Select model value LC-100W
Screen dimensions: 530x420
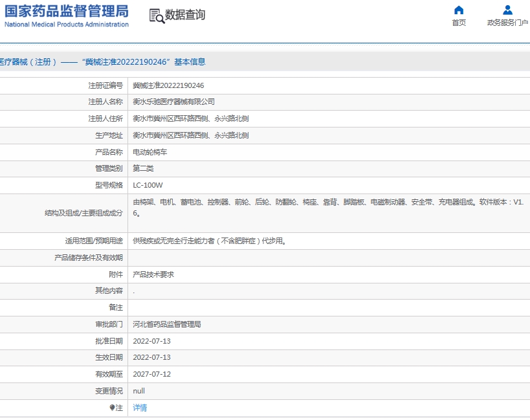coord(148,185)
